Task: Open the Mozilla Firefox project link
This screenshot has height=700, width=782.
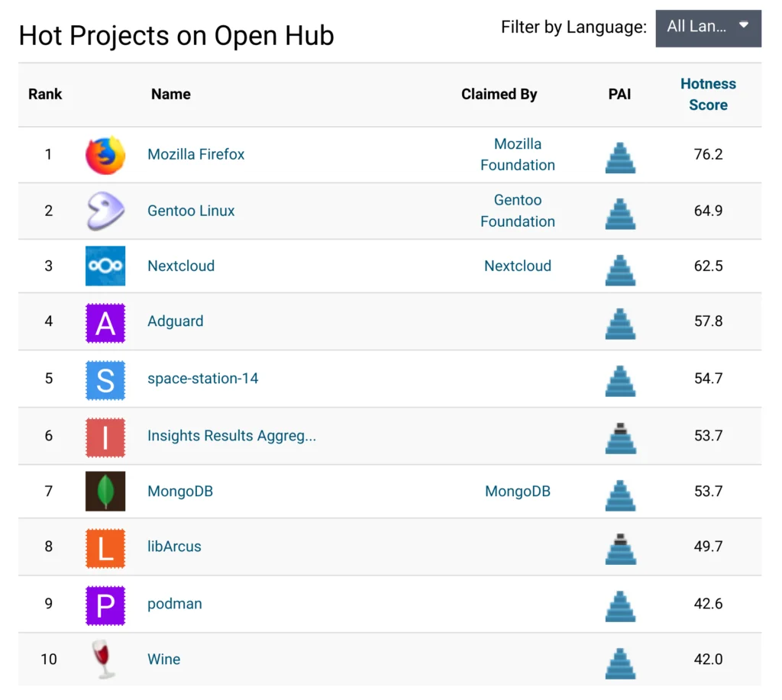Action: (x=196, y=154)
